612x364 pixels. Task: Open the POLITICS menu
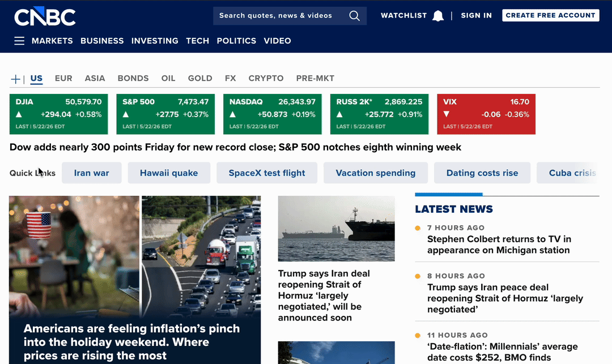[236, 41]
